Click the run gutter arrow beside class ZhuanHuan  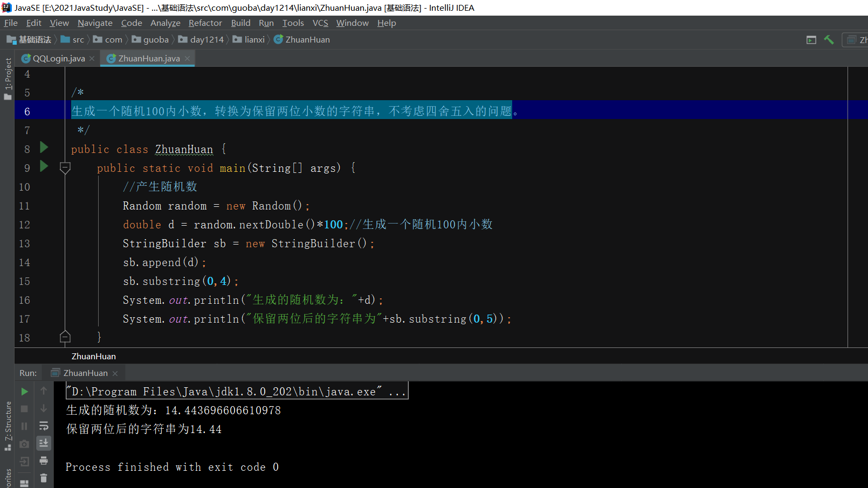[44, 148]
